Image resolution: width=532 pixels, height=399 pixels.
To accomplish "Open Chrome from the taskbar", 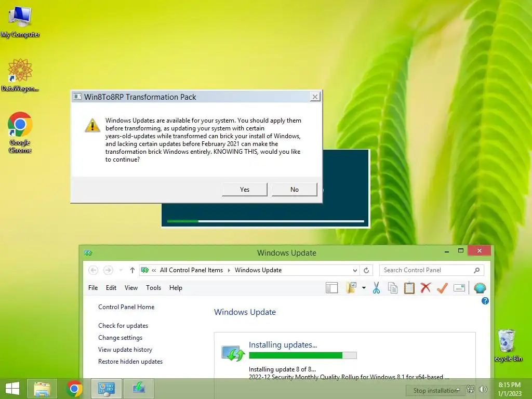I will point(74,389).
